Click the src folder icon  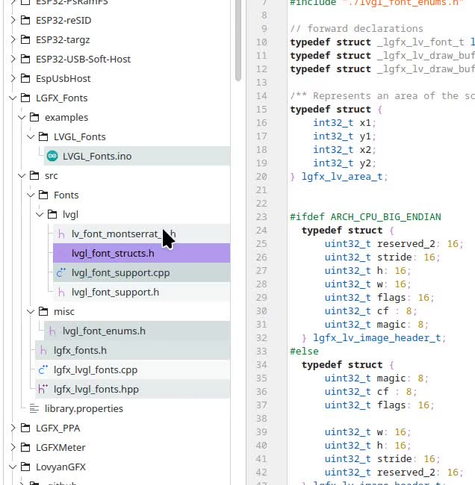click(34, 175)
